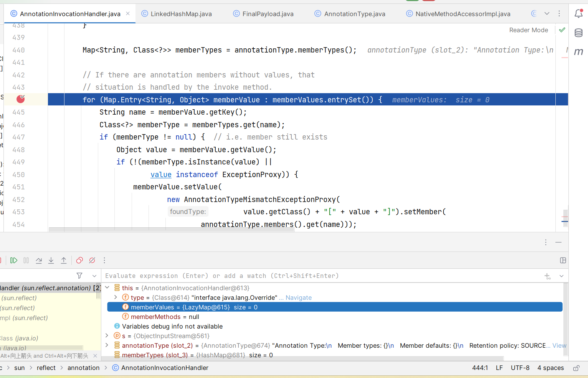This screenshot has height=378, width=588.
Task: Click the Step Over debug button
Action: (39, 260)
